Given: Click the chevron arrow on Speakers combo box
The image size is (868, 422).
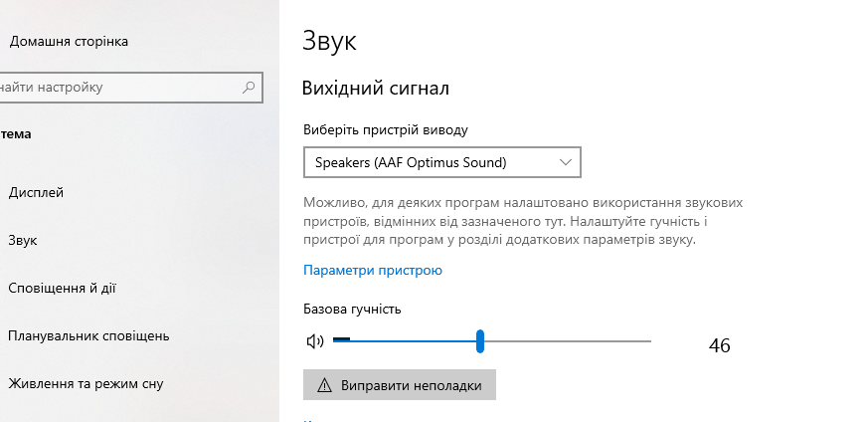Looking at the screenshot, I should coord(566,162).
